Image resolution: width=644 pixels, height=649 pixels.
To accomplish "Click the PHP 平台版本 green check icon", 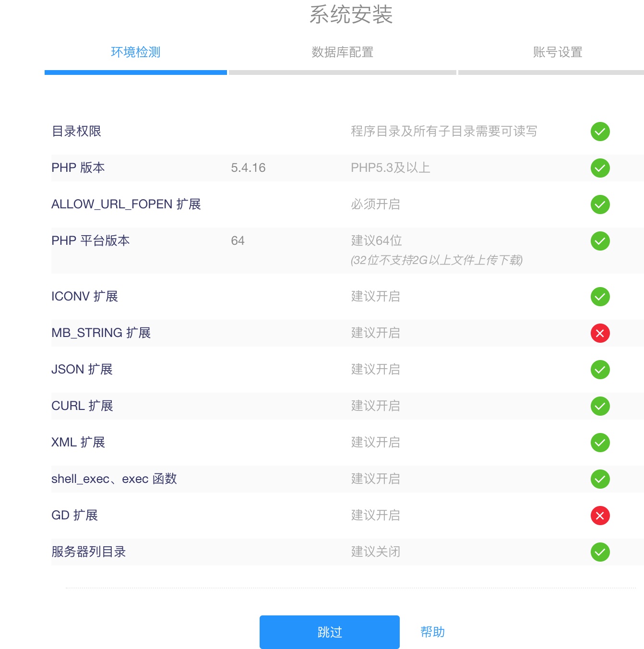I will tap(600, 241).
